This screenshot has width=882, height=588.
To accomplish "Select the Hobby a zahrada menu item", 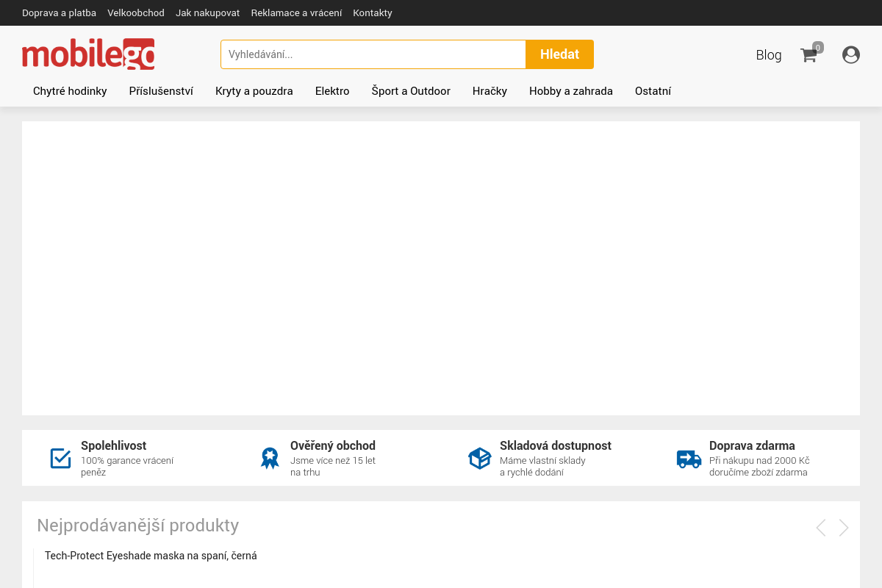I will (570, 91).
